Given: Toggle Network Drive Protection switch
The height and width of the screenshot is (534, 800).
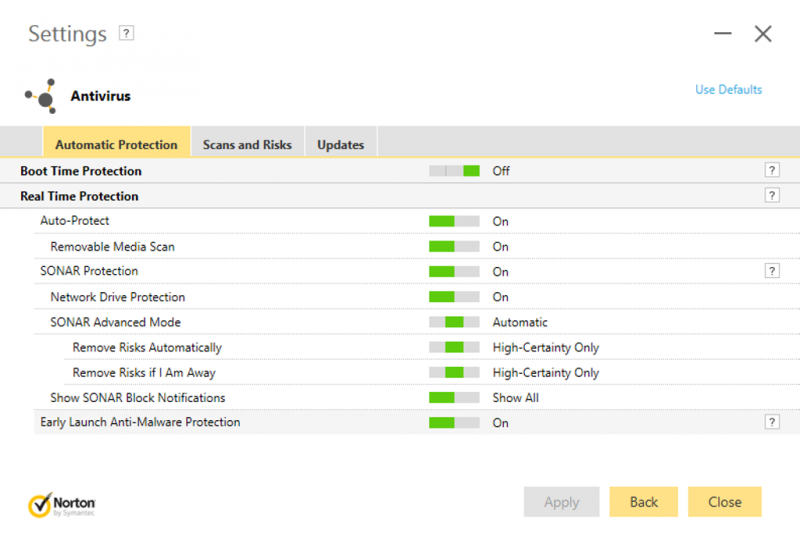Looking at the screenshot, I should (x=454, y=297).
